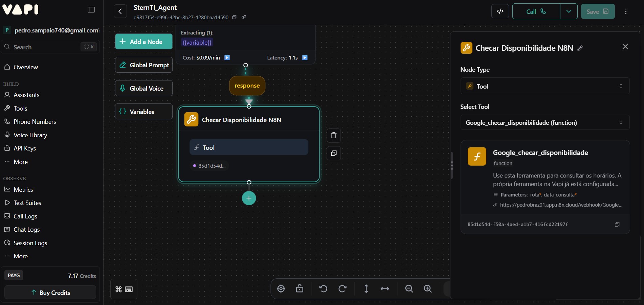
Task: Open the Node Type dropdown
Action: [545, 86]
